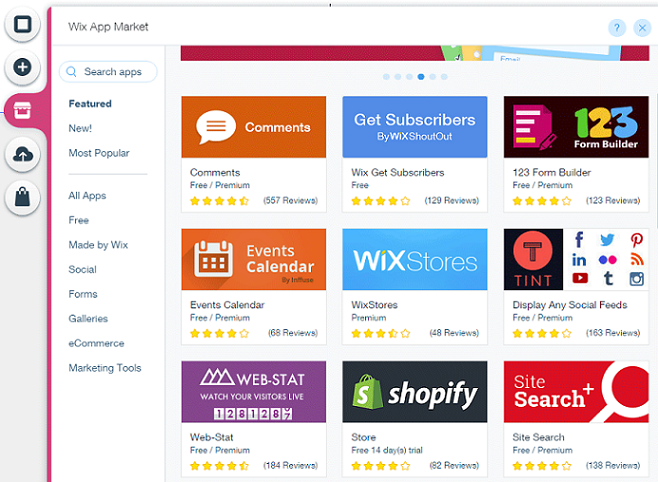This screenshot has width=658, height=482.
Task: Click the 123 Form Builder title
Action: pos(551,172)
